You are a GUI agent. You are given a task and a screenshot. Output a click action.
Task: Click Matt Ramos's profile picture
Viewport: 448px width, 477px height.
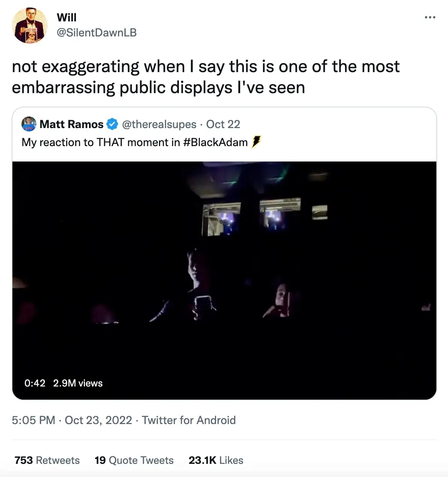click(x=29, y=124)
